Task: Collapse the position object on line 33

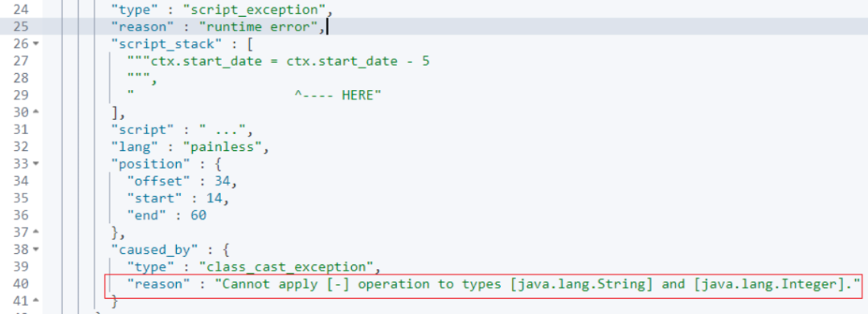Action: 36,164
